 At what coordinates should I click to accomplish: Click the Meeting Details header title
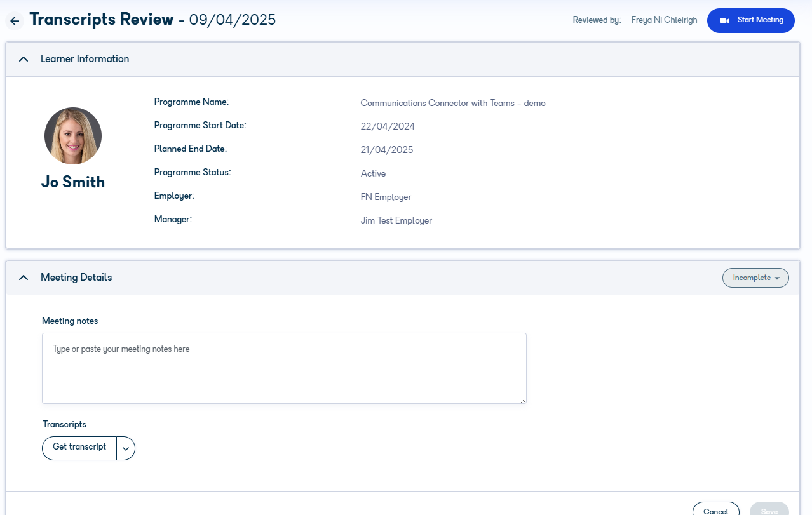click(76, 278)
